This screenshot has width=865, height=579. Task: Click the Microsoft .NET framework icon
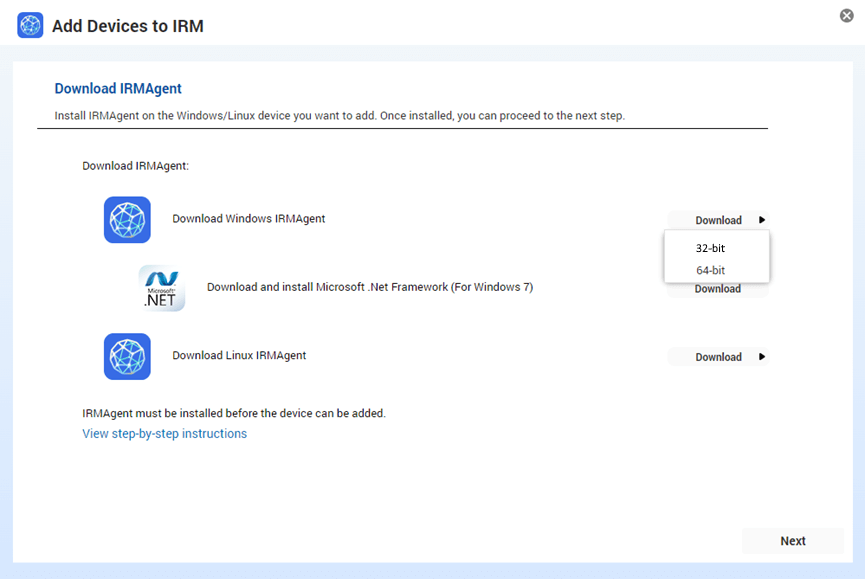pyautogui.click(x=161, y=288)
